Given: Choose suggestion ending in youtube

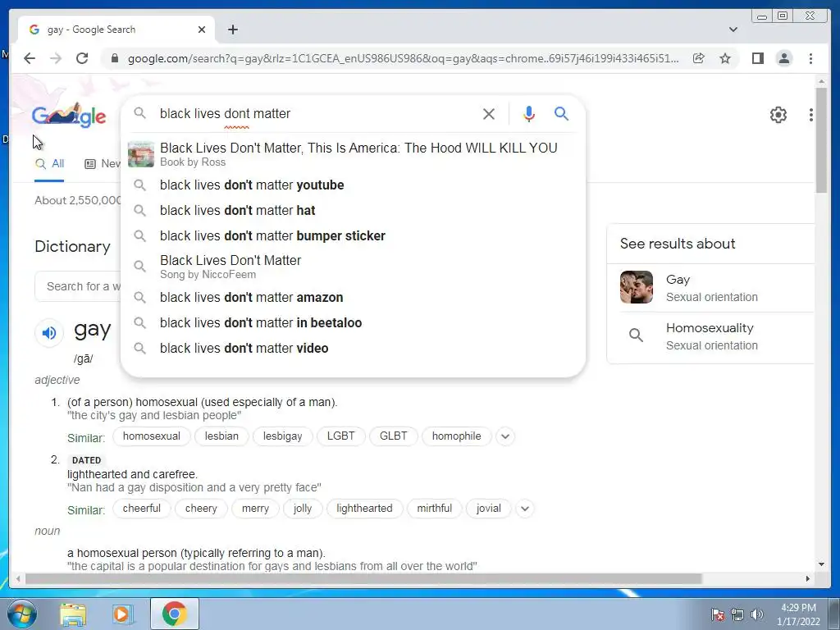Looking at the screenshot, I should pos(354,185).
